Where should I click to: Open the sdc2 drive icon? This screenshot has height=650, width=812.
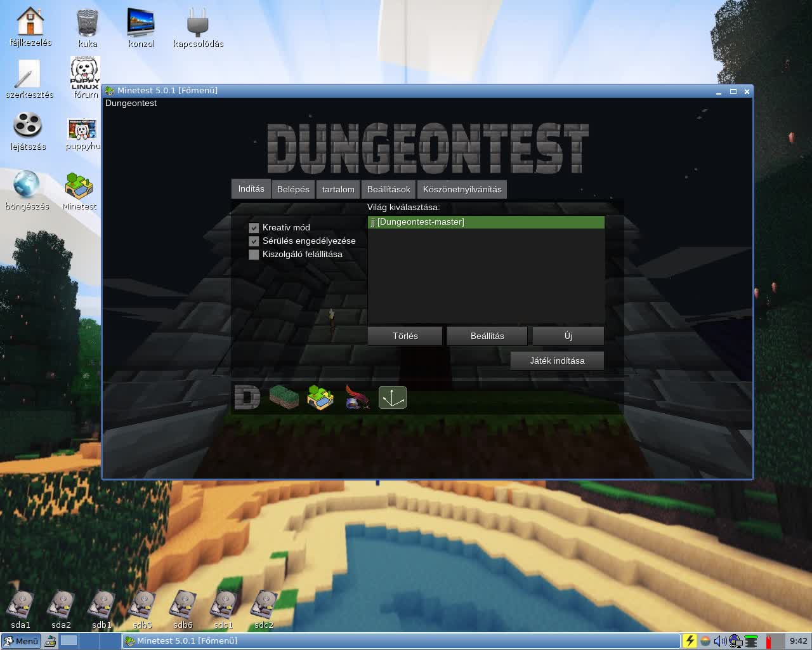tap(264, 609)
